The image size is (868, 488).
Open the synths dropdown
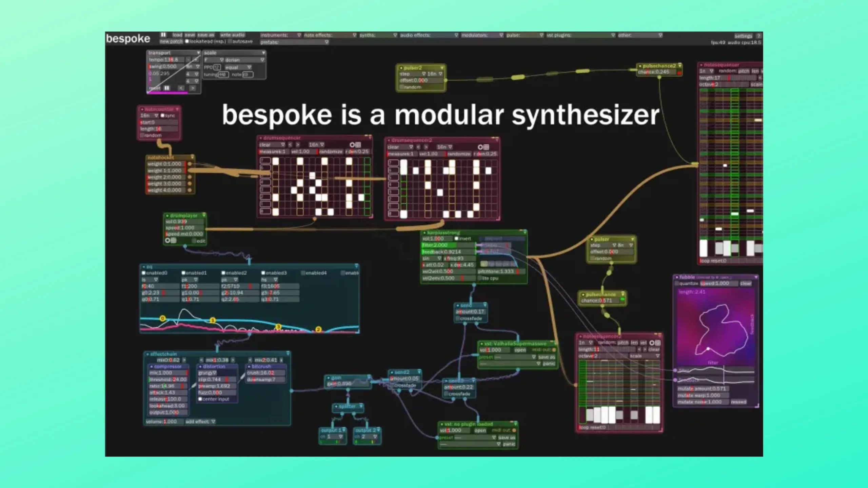378,35
